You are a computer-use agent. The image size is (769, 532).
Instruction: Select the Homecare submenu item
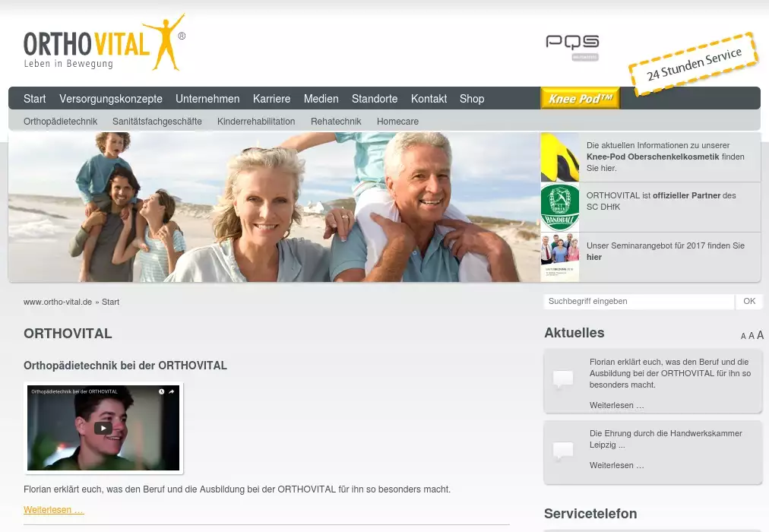tap(397, 122)
